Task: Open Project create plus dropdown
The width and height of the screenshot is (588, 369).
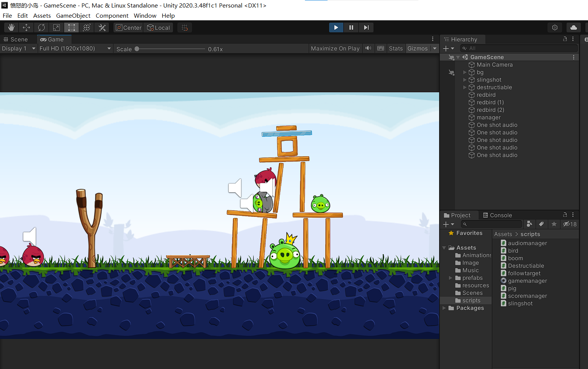Action: point(449,224)
